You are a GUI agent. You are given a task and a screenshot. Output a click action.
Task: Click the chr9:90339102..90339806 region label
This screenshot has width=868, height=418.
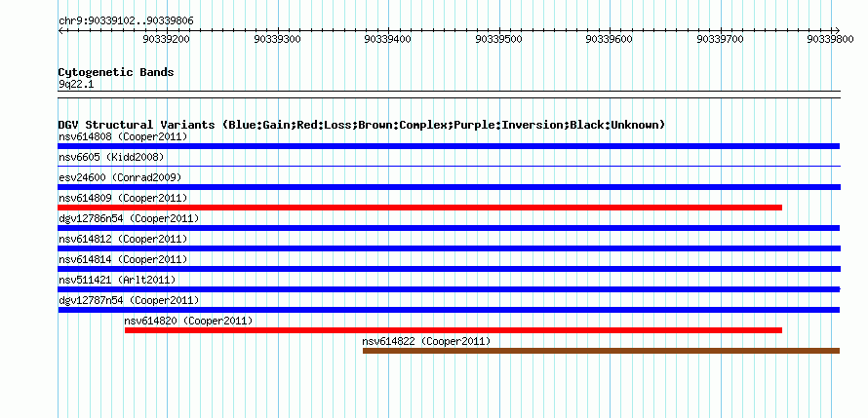click(126, 21)
